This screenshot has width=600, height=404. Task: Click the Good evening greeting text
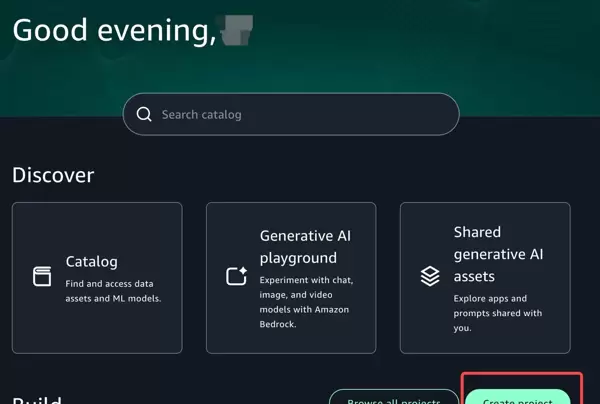(113, 30)
